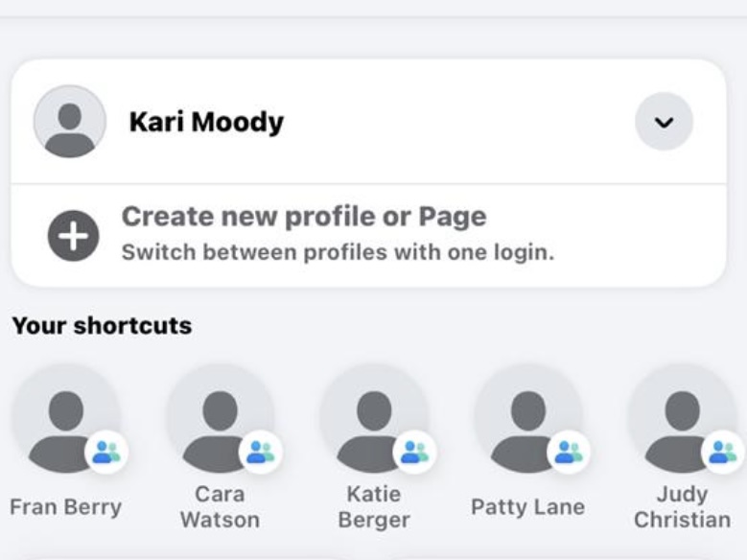Tap "Switch between profiles with one login" text
This screenshot has height=560, width=747.
click(338, 253)
